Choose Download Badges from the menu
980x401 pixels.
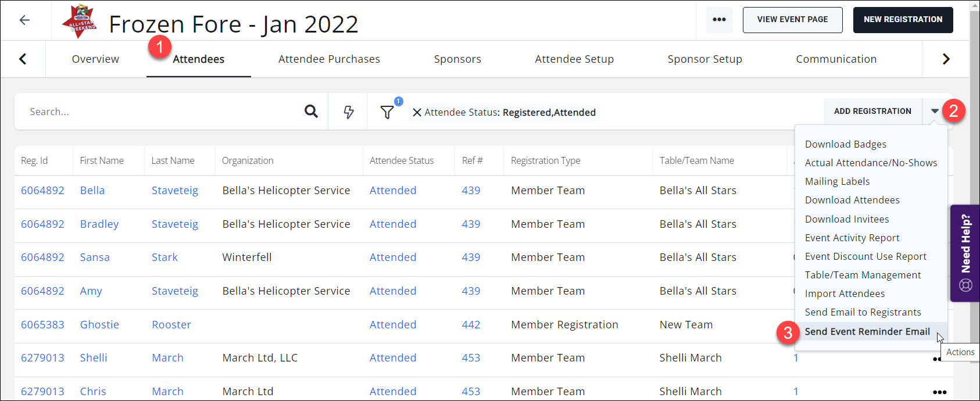pyautogui.click(x=845, y=144)
